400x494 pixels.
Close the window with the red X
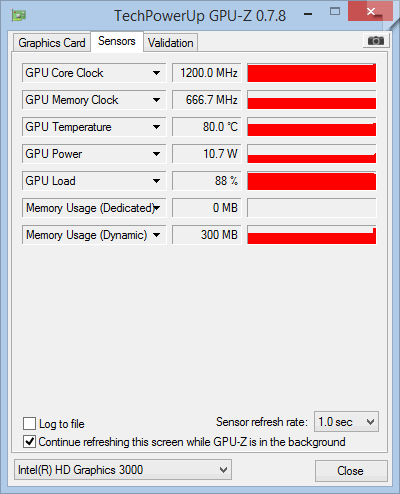click(x=370, y=12)
